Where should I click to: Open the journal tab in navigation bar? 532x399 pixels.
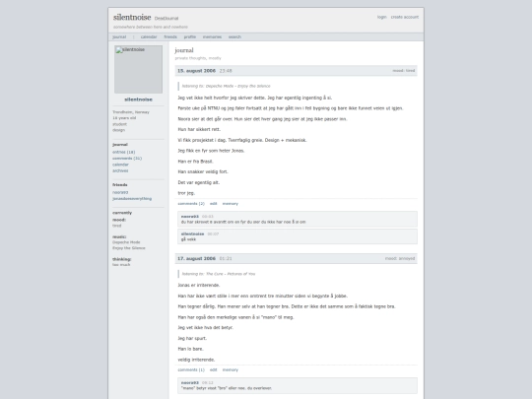coord(119,37)
